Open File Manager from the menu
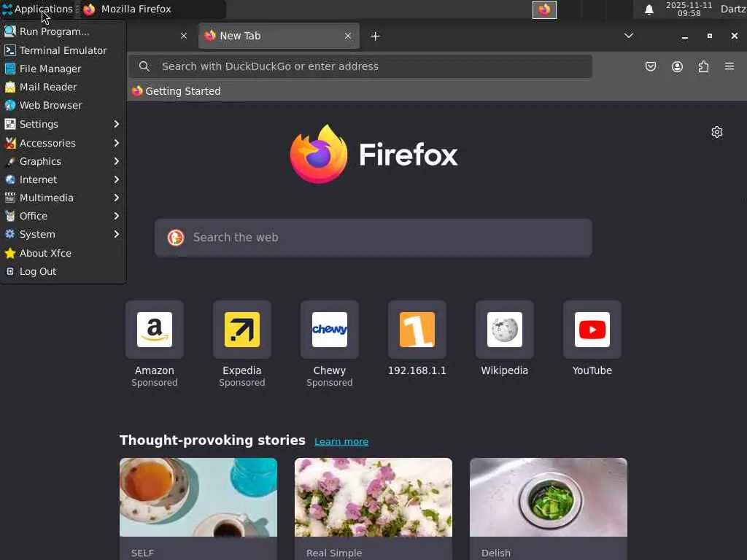Screen dimensions: 747x560 (63, 69)
